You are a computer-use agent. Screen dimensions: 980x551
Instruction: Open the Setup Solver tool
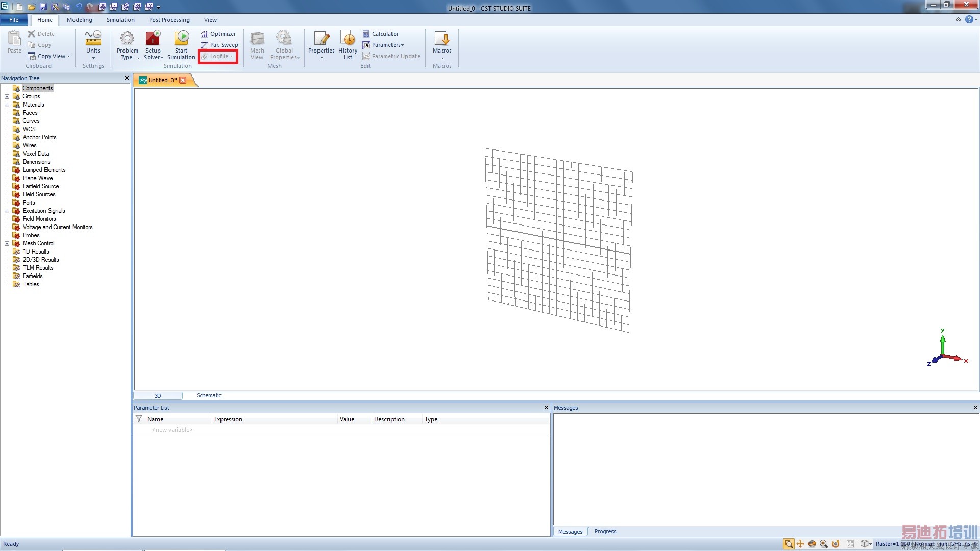(x=153, y=39)
